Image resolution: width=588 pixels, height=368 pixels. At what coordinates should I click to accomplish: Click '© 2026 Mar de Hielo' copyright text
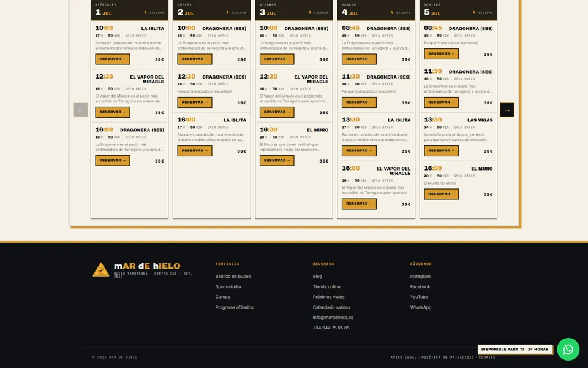115,358
